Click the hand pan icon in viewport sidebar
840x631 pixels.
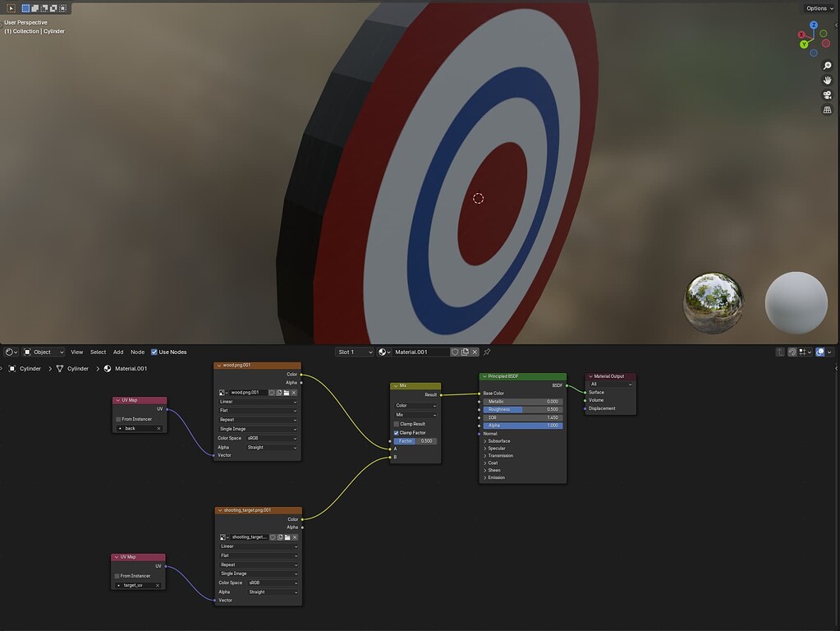[x=827, y=80]
